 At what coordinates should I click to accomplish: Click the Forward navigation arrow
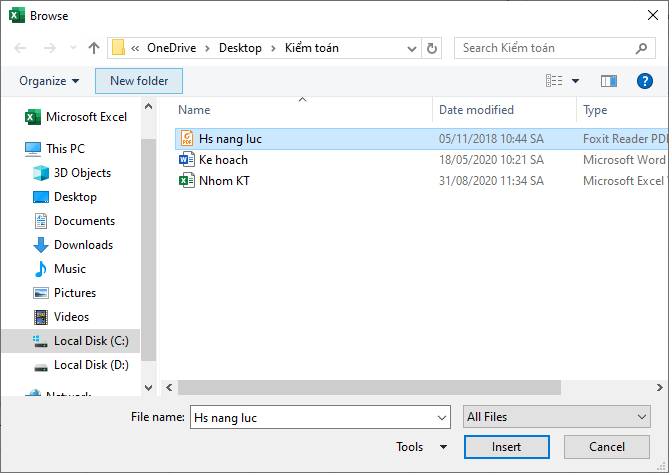click(x=50, y=48)
